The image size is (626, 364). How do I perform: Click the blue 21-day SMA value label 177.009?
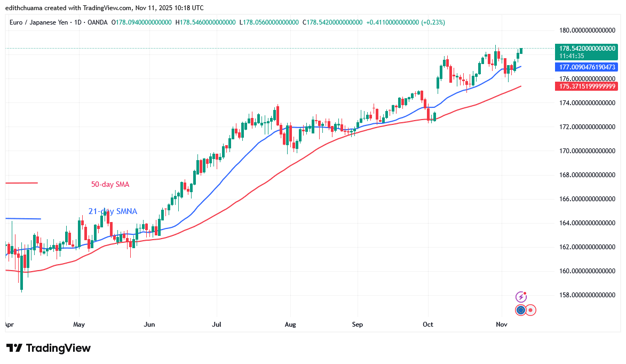click(x=587, y=67)
